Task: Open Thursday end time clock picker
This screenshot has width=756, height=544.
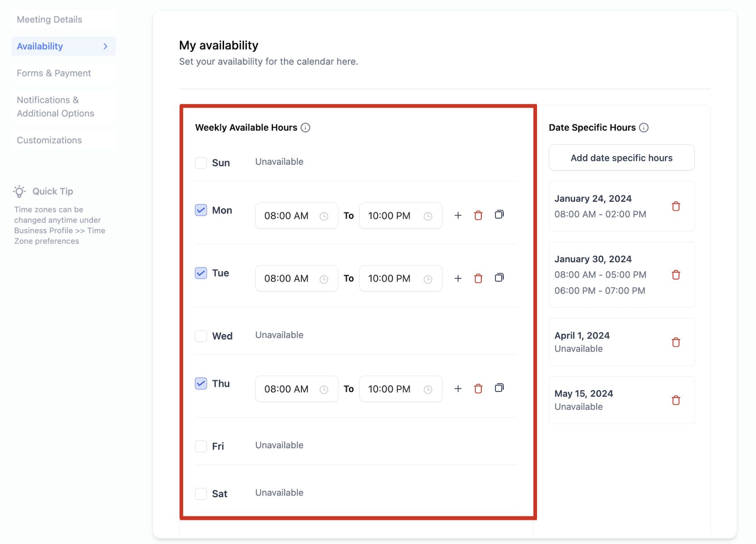Action: [x=428, y=389]
